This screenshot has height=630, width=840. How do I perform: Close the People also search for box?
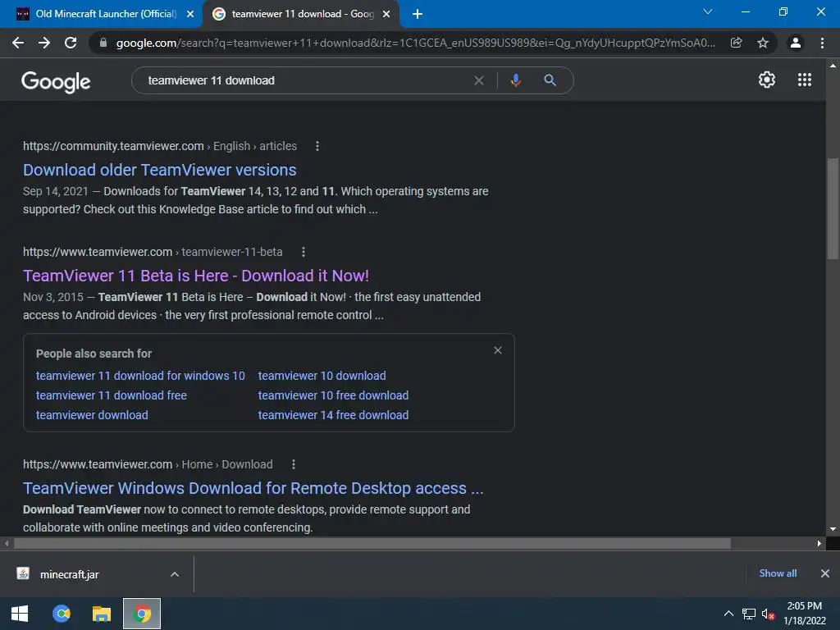498,350
